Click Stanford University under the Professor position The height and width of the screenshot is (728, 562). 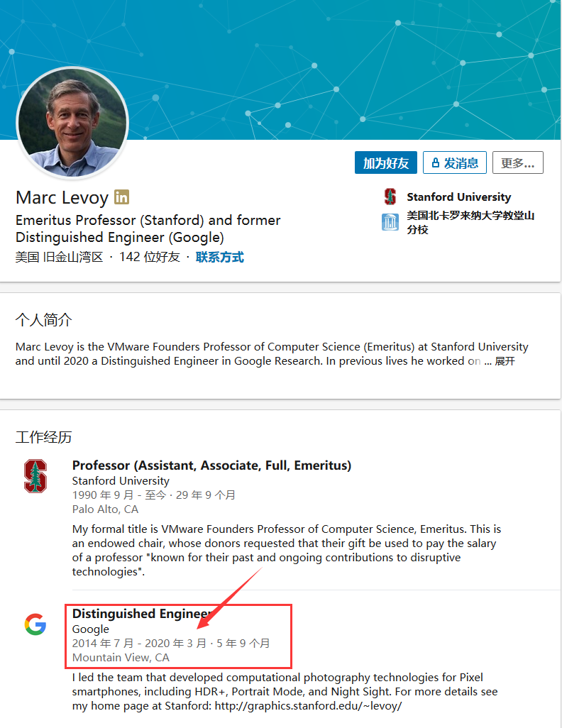121,480
